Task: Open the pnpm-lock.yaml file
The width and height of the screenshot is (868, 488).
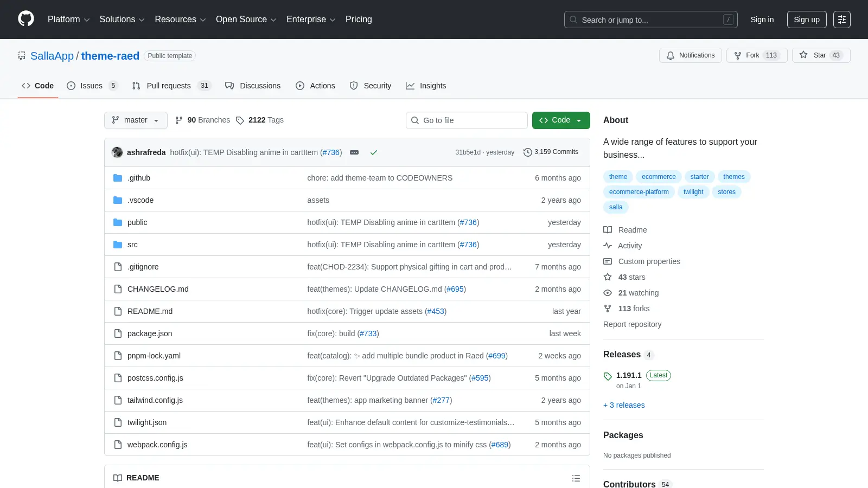Action: (154, 356)
